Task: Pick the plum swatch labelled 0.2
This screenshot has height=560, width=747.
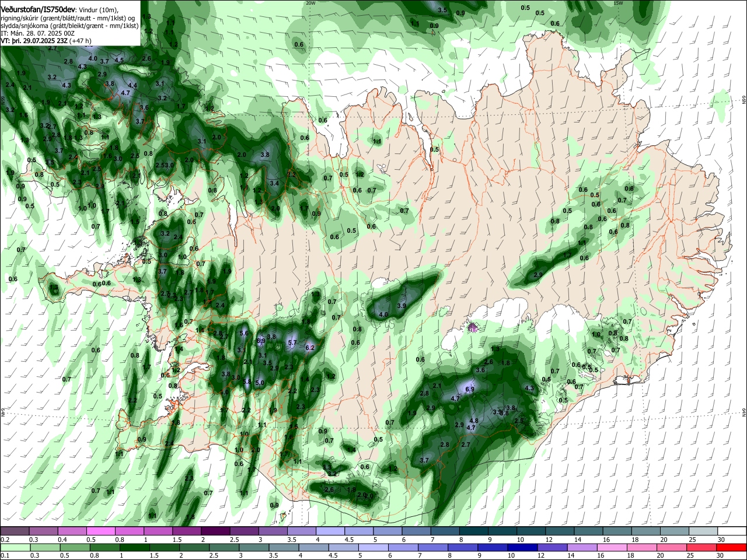Action: (x=15, y=531)
